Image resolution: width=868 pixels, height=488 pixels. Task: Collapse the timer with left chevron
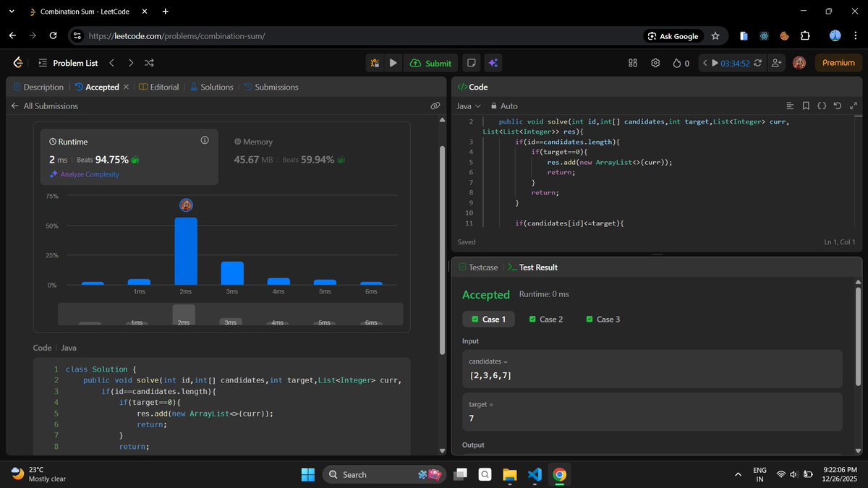705,63
